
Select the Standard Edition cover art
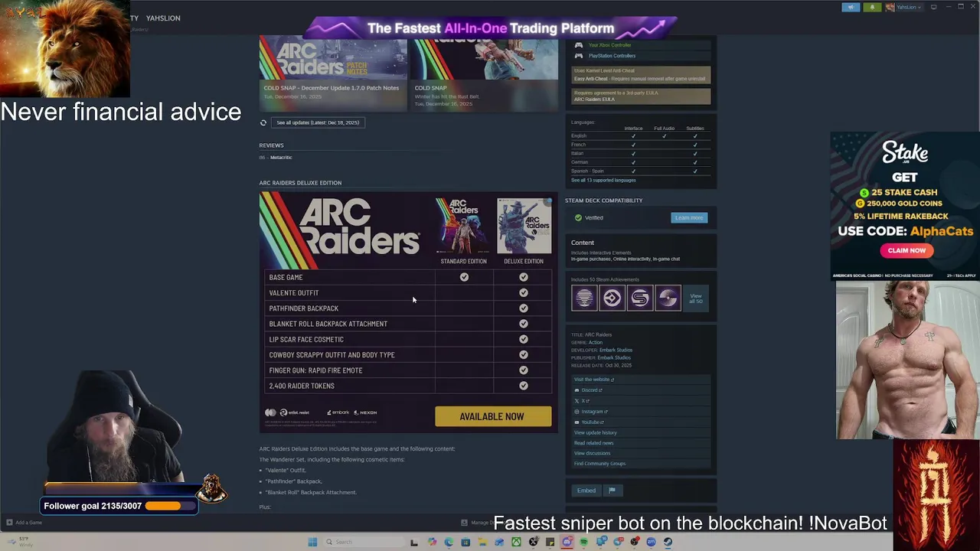coord(463,226)
